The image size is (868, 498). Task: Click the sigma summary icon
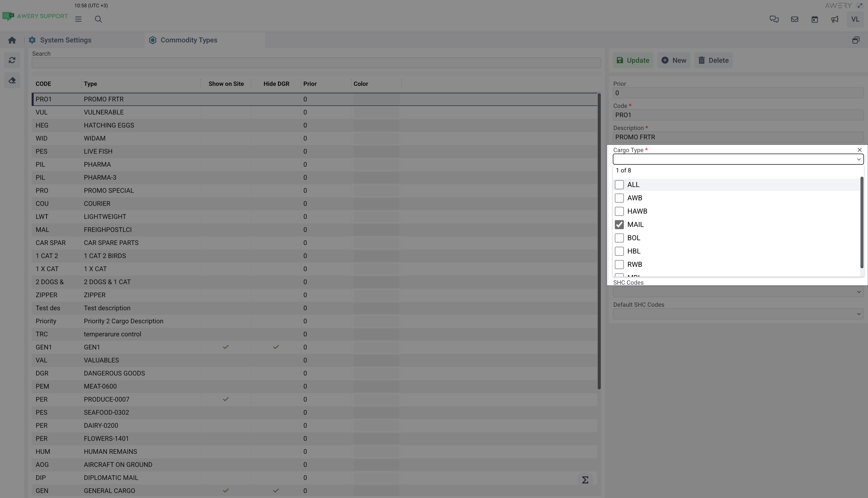(x=585, y=480)
